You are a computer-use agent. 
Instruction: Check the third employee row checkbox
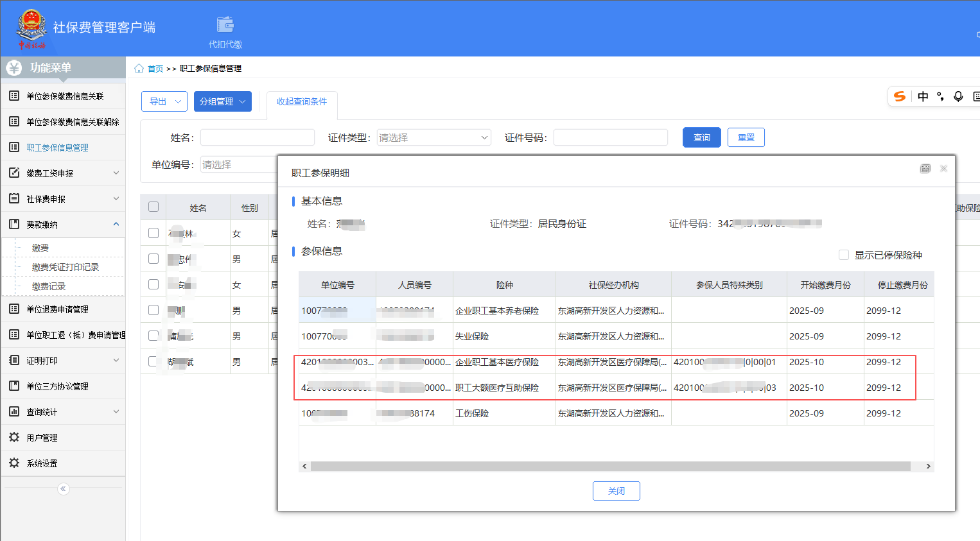pyautogui.click(x=153, y=284)
